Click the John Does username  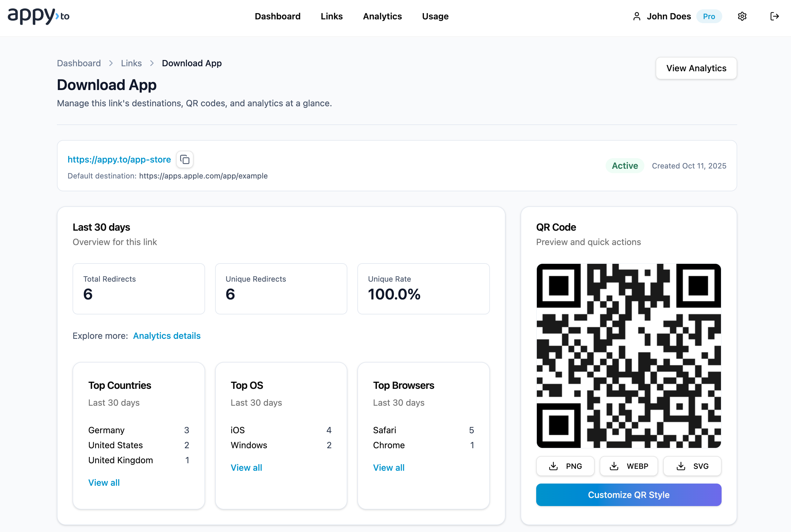[668, 16]
